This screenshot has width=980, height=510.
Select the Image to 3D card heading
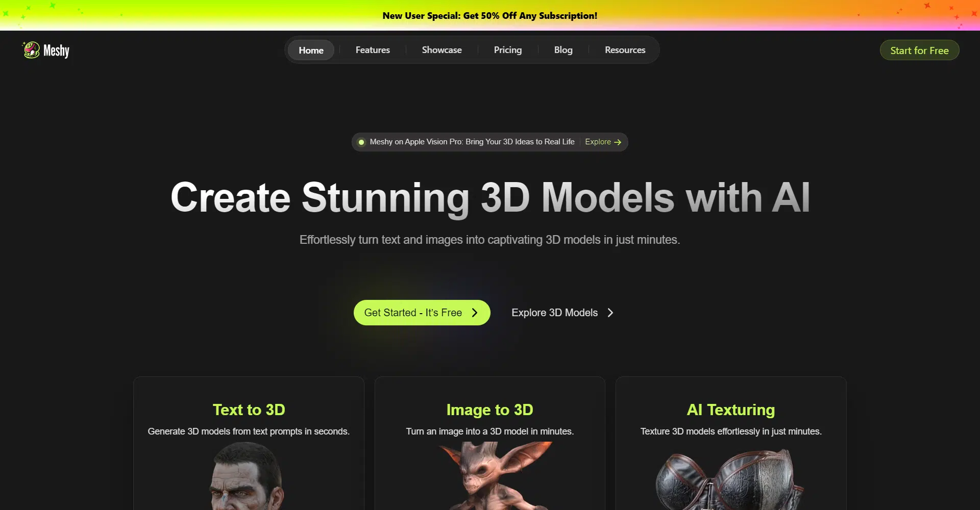pyautogui.click(x=489, y=410)
